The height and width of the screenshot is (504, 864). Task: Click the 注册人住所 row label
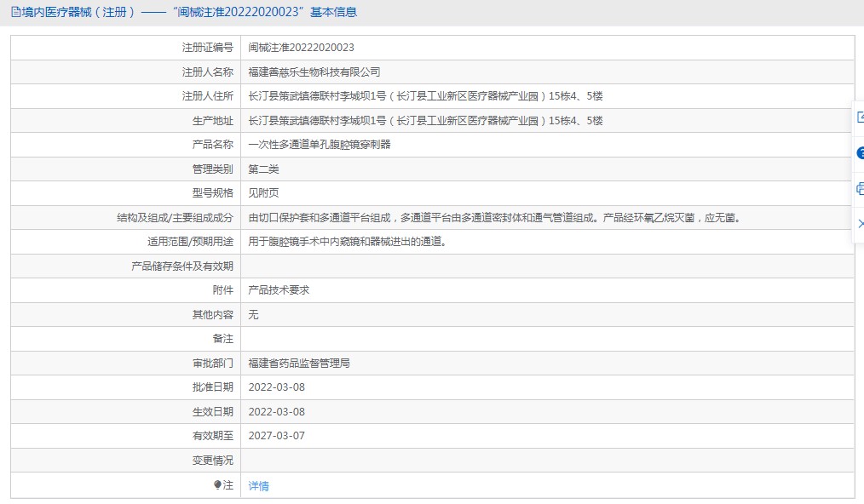(208, 96)
